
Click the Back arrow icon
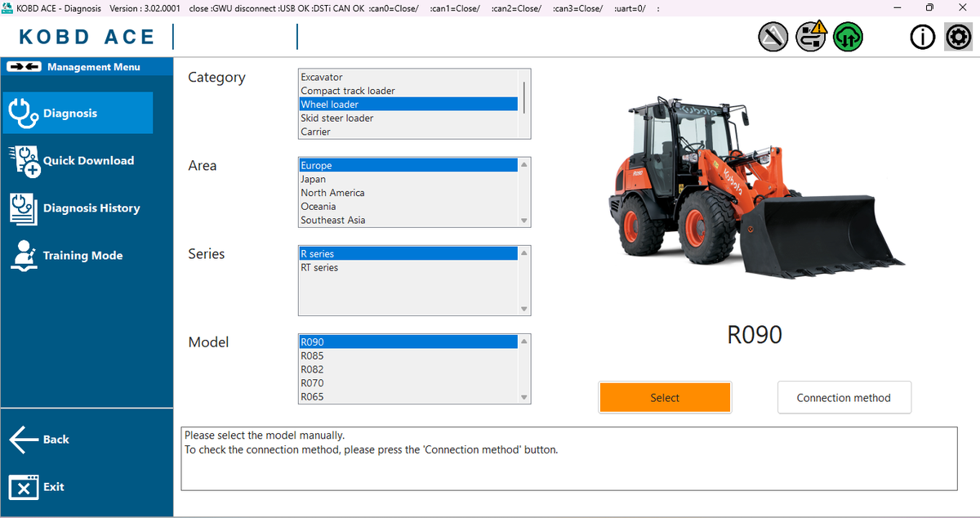click(x=24, y=440)
